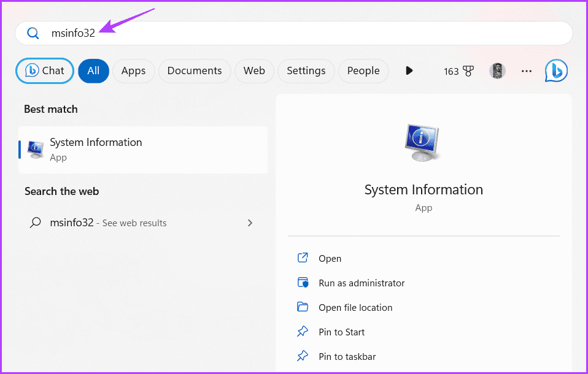
Task: Click the Open icon in preview actions
Action: click(x=303, y=258)
